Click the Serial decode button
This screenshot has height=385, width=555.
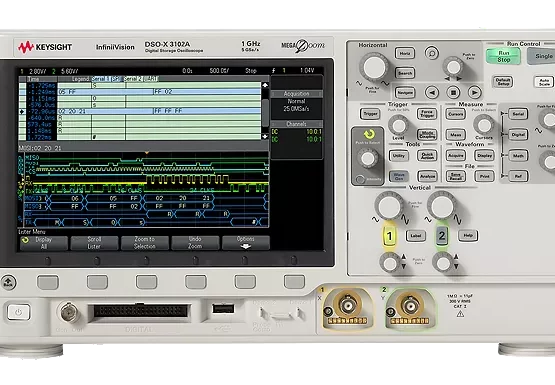(x=518, y=114)
